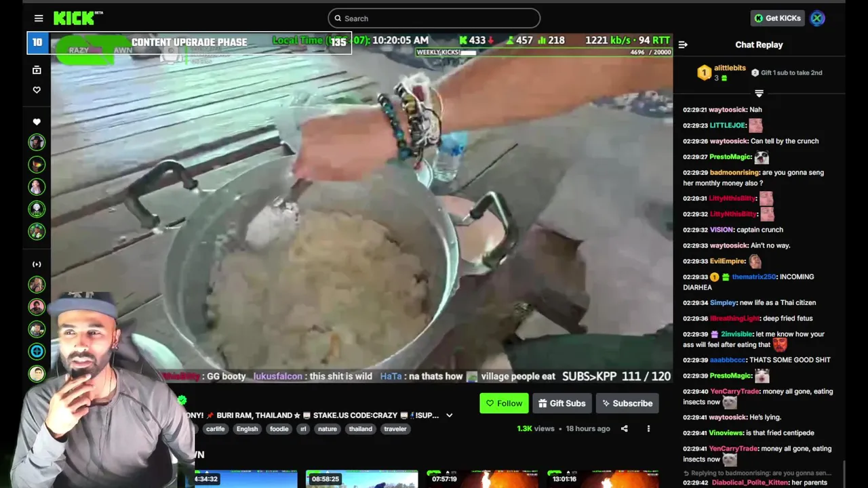Click 2invisible's purple gifter badge
The image size is (868, 488).
[x=714, y=334]
